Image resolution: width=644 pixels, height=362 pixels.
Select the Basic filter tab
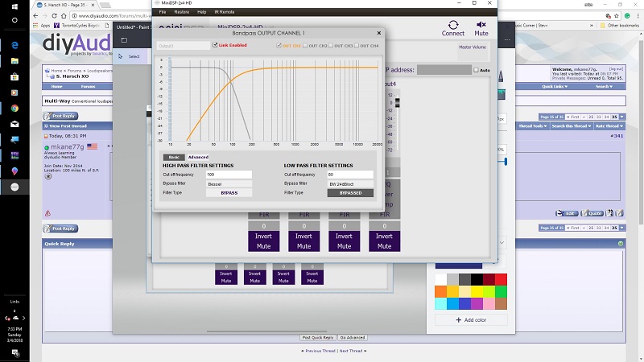(x=174, y=157)
